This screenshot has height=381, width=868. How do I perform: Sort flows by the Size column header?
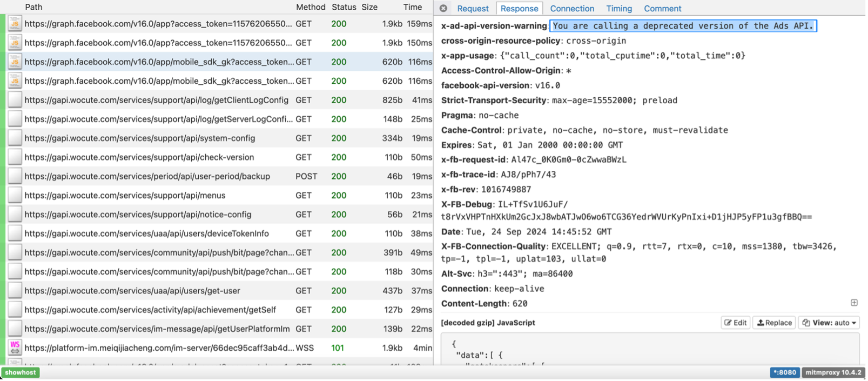coord(369,7)
